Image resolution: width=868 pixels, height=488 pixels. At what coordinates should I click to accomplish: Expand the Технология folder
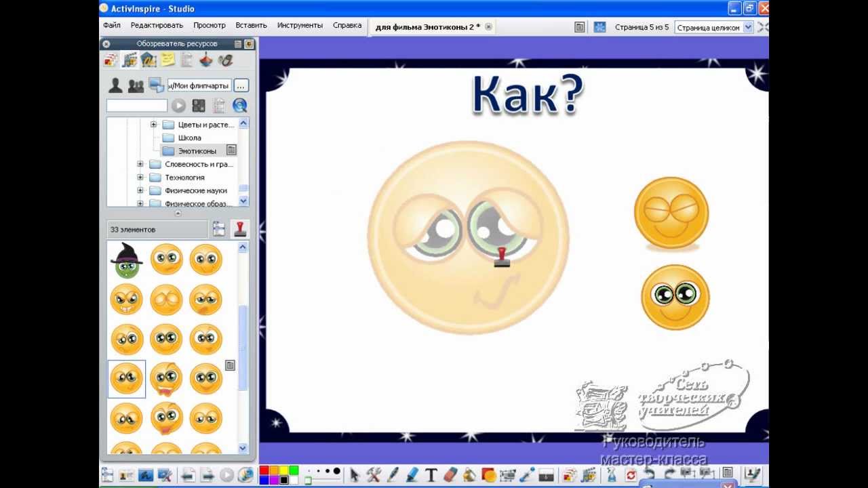[x=140, y=178]
